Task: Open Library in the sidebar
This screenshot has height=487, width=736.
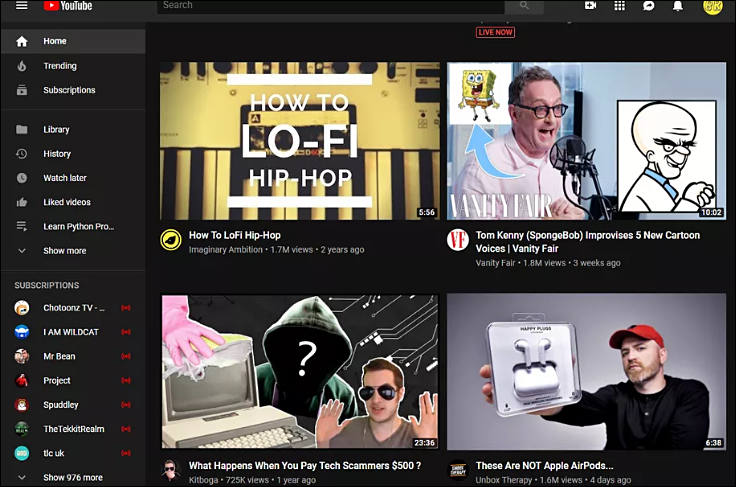Action: click(x=73, y=129)
